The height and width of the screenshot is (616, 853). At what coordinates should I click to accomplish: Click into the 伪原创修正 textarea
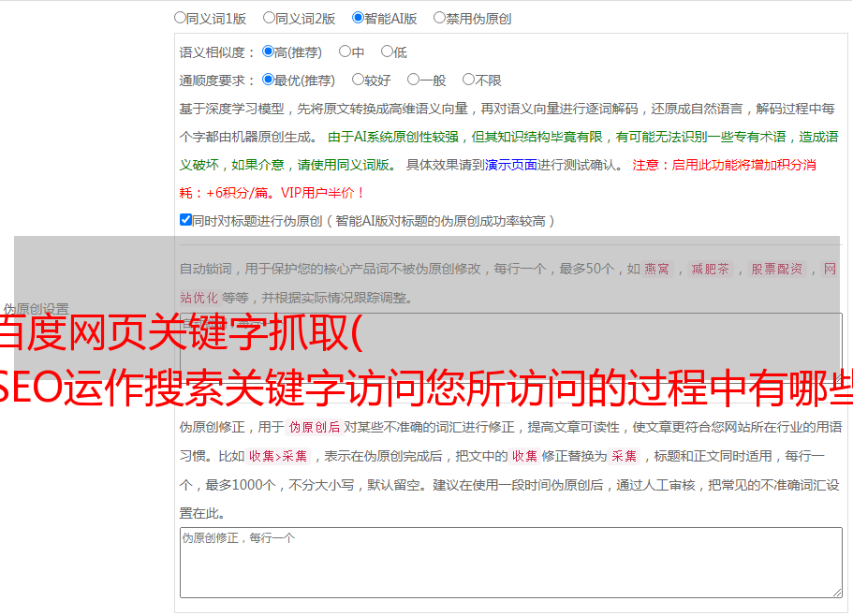[x=511, y=563]
